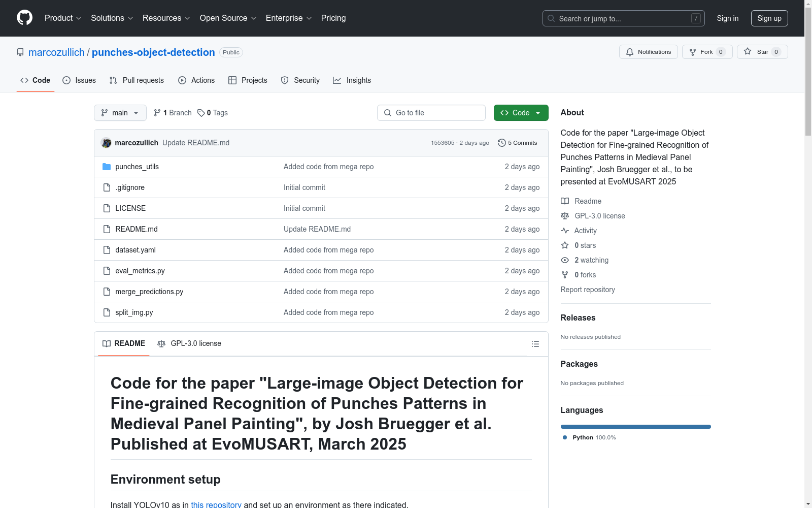Screen dimensions: 812x508
Task: Click the eye icon beside 2 watching
Action: point(565,260)
